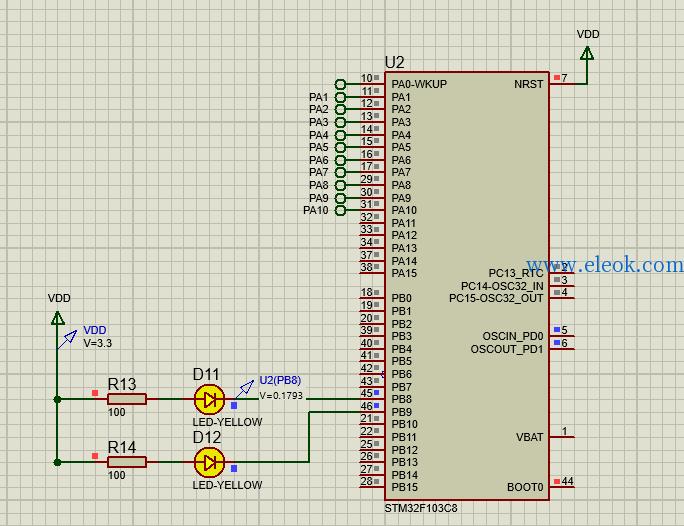Viewport: 684px width, 526px height.
Task: Click the PB8 pin label on U2
Action: [401, 399]
